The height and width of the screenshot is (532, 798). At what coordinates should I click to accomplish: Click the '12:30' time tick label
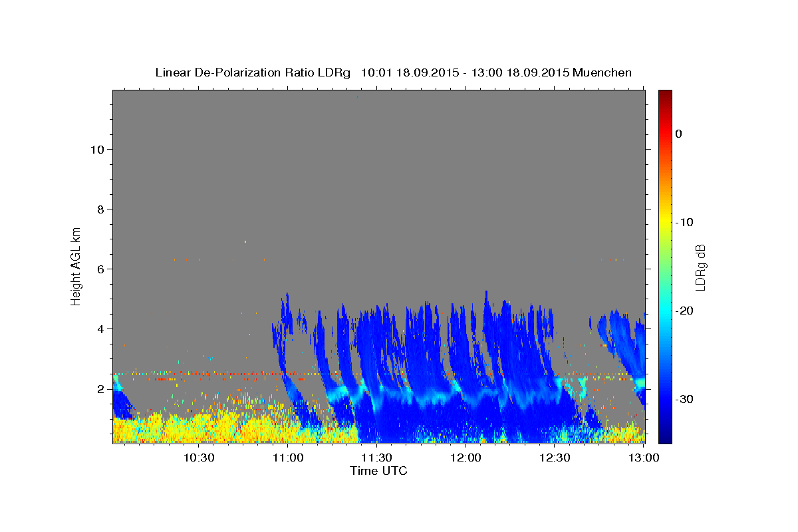click(555, 458)
